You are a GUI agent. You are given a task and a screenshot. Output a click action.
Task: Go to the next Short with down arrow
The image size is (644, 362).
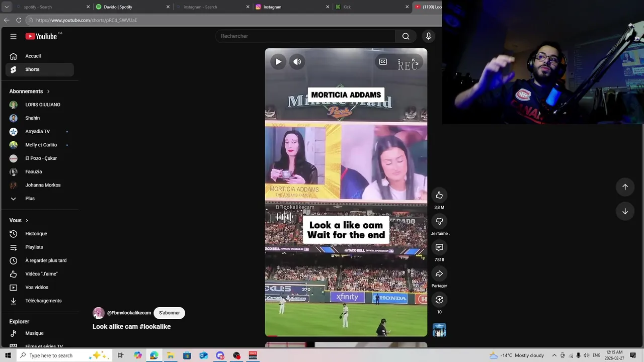625,211
